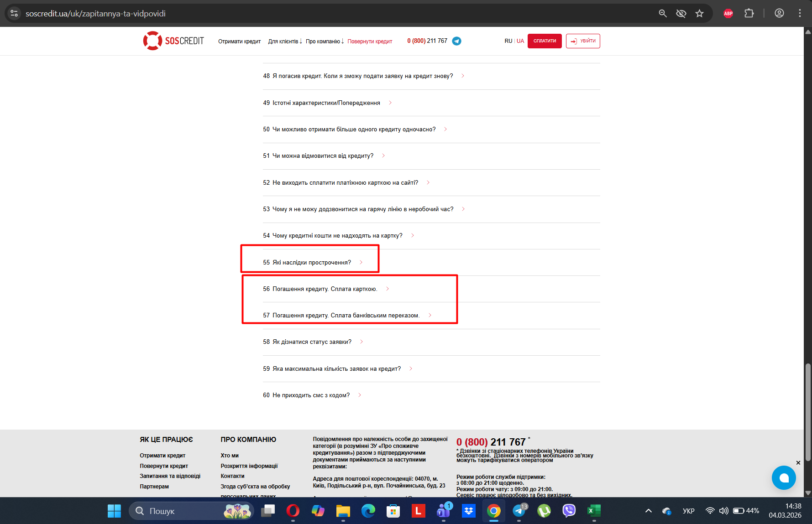
Task: Open the speaker volume tray icon
Action: tap(723, 511)
